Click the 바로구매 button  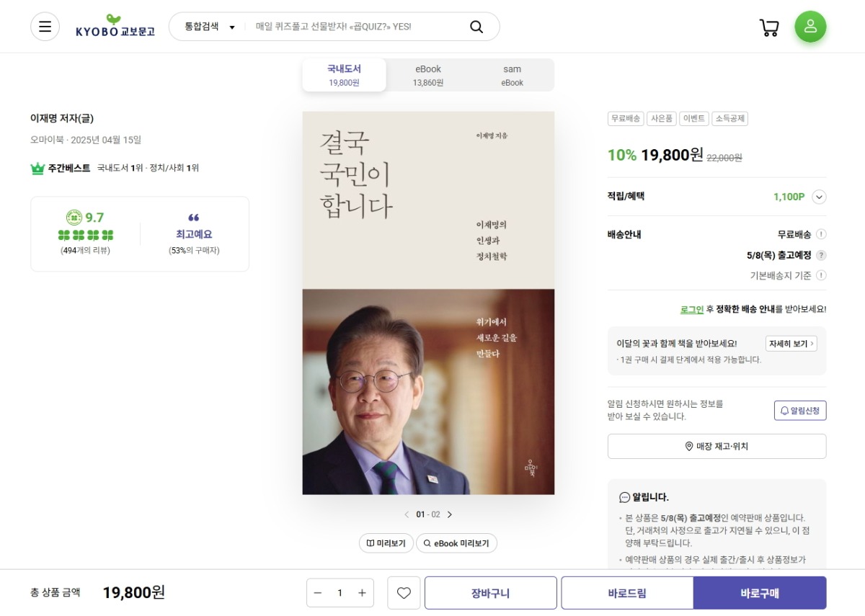[x=759, y=593]
